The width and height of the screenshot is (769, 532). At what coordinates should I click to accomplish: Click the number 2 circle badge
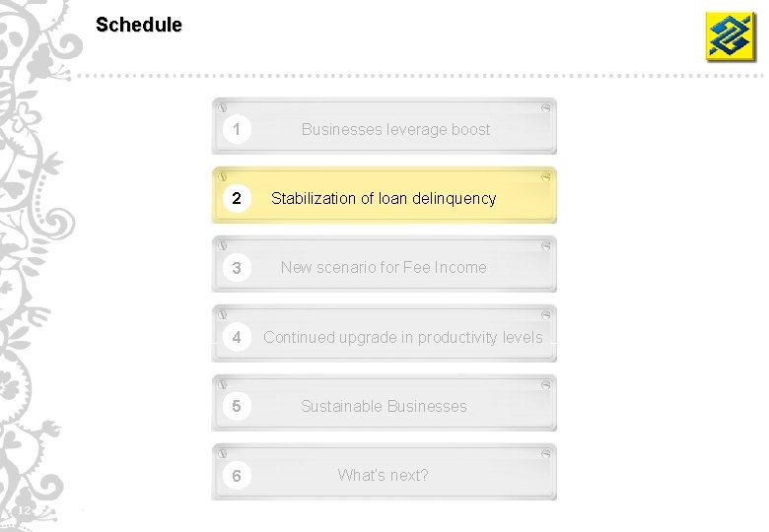tap(237, 198)
